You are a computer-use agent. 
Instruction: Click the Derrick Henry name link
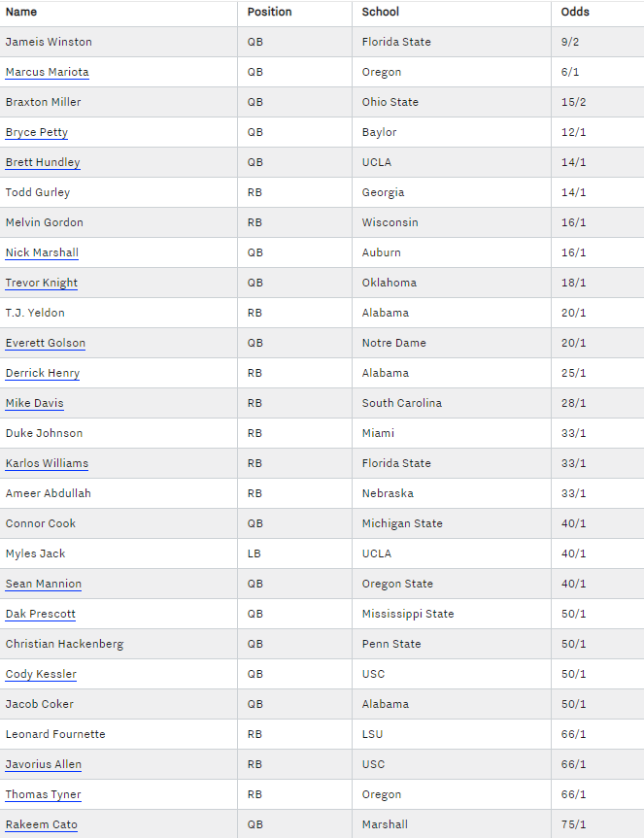click(42, 373)
